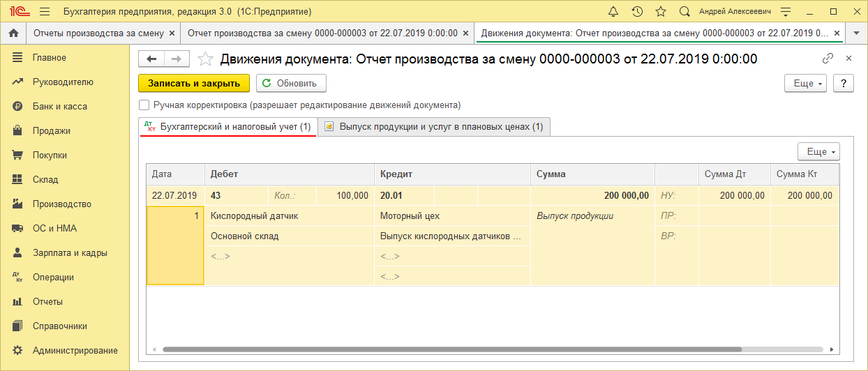868x371 pixels.
Task: Open the service settings lines icon
Action: (786, 12)
